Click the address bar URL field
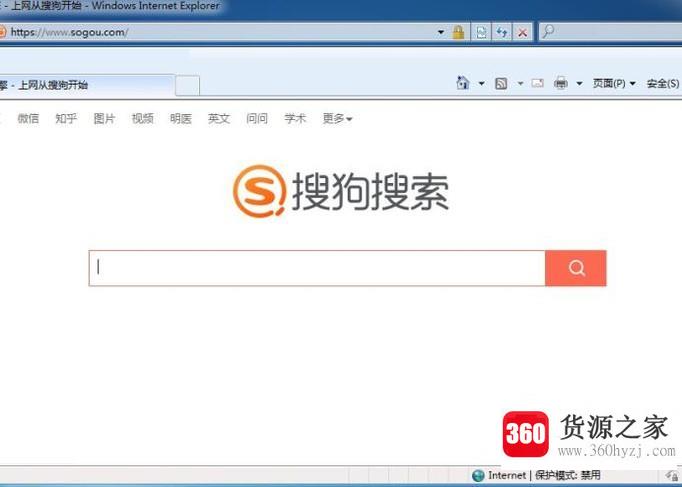 [x=217, y=32]
